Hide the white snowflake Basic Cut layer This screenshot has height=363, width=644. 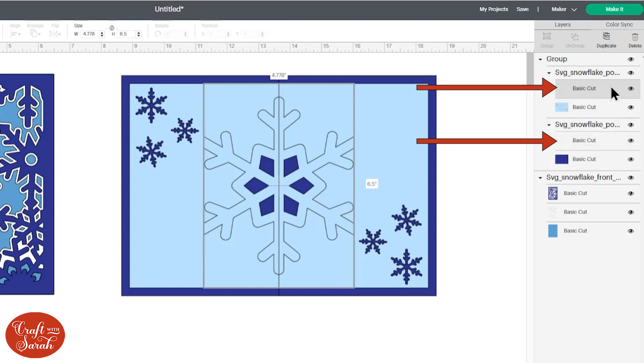(630, 212)
